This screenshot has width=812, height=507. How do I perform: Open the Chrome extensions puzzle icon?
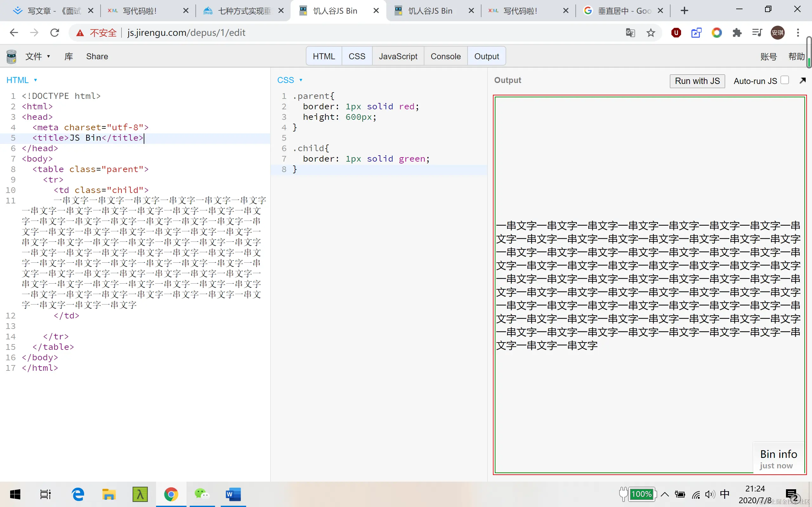tap(737, 33)
